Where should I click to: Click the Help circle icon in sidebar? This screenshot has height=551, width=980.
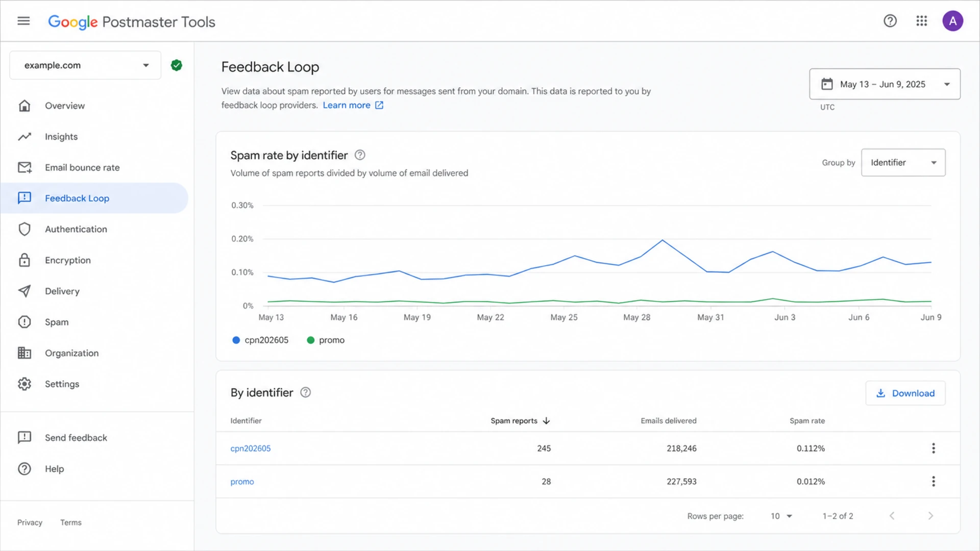(24, 469)
